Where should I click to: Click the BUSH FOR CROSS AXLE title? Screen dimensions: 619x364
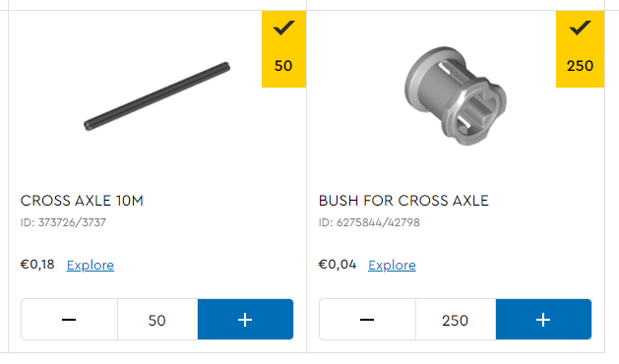(x=403, y=201)
